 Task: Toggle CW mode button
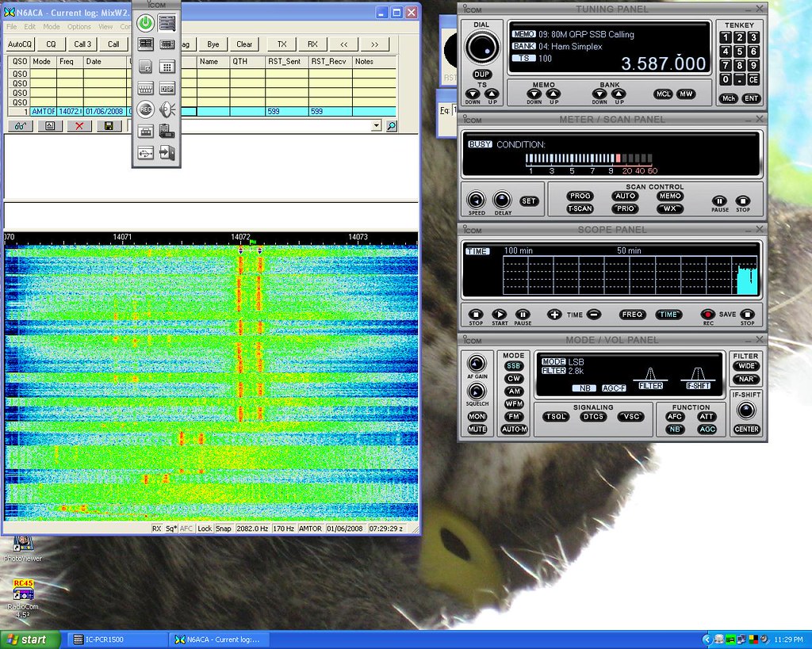point(513,378)
